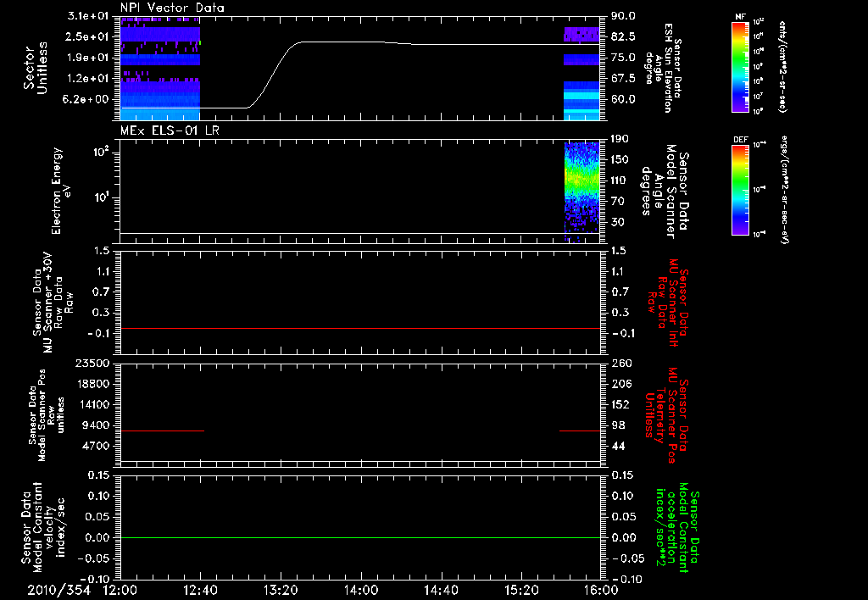Click the 206 telemetry position tick
This screenshot has width=868, height=600.
click(620, 384)
